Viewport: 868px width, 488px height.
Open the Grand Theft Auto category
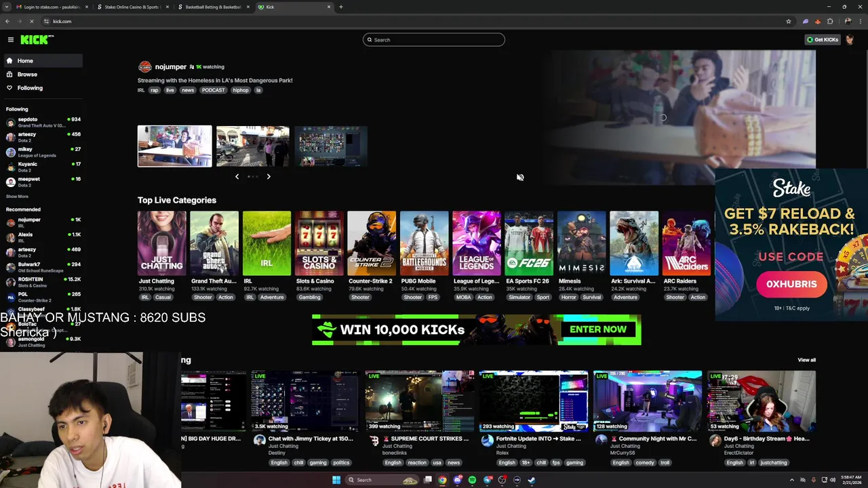click(214, 244)
